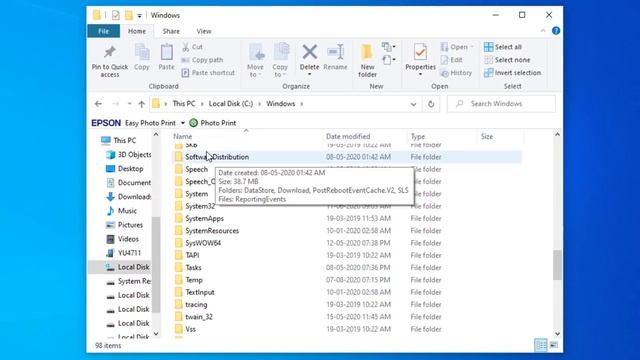This screenshot has height=360, width=640.
Task: Open the Copy to menu
Action: pos(280,60)
